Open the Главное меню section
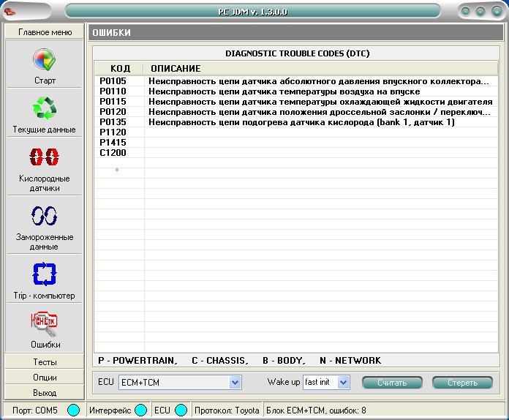The image size is (509, 420). coord(45,32)
